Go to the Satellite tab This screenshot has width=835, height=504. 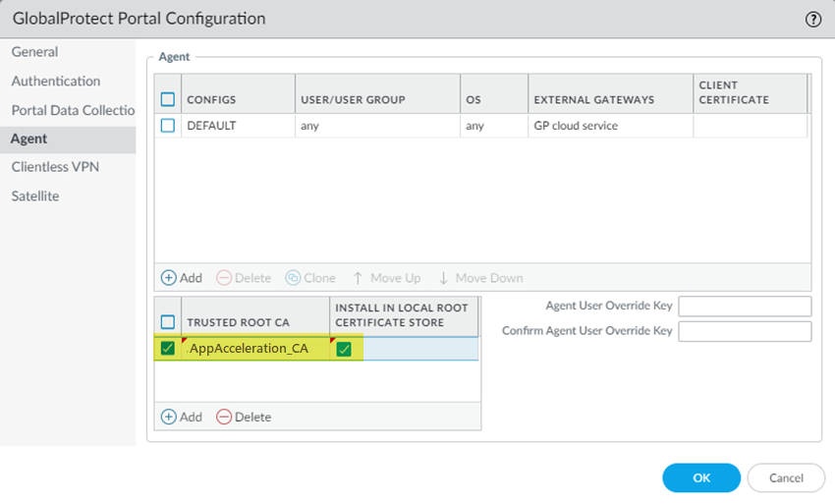coord(35,196)
